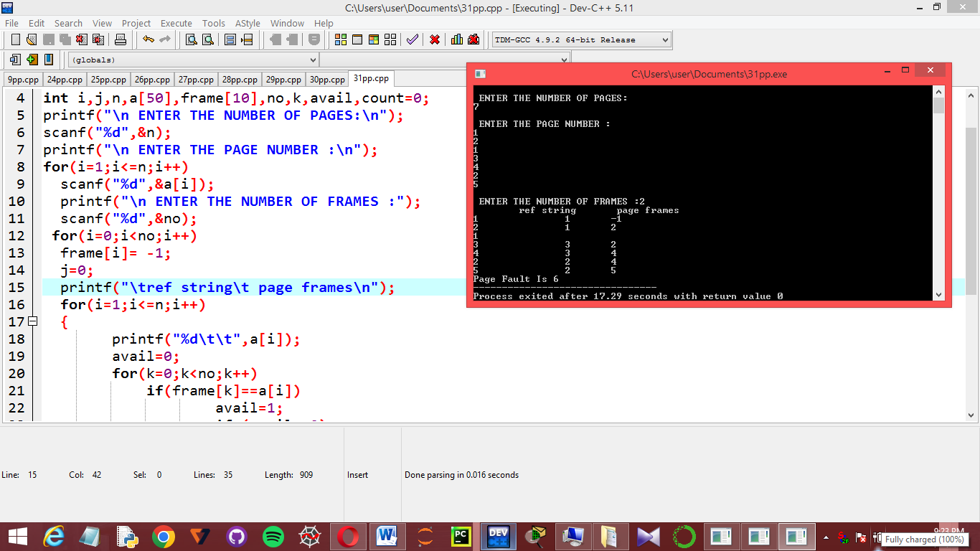Click the Syntax Check checkmark icon
Screen dimensions: 980x551
(412, 39)
